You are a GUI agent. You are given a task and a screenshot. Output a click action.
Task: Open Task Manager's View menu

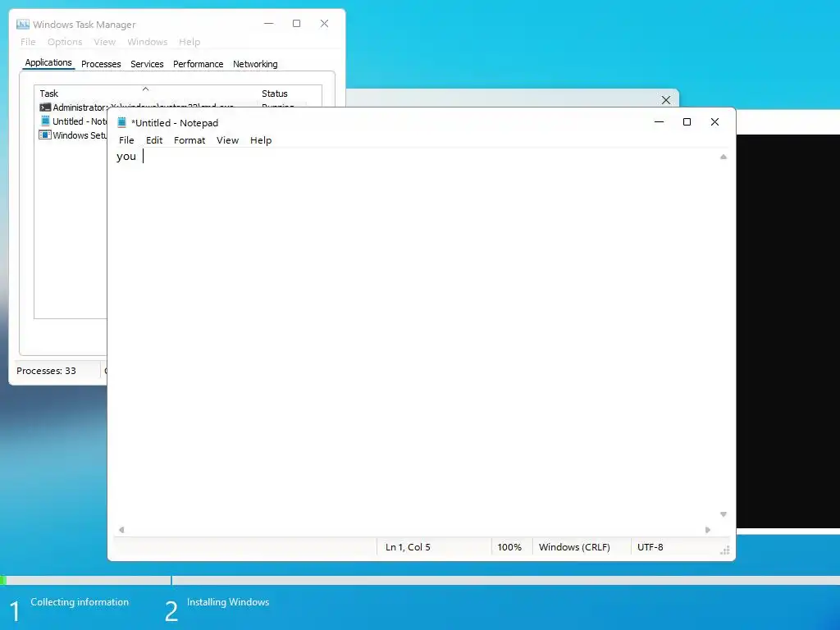click(x=104, y=42)
